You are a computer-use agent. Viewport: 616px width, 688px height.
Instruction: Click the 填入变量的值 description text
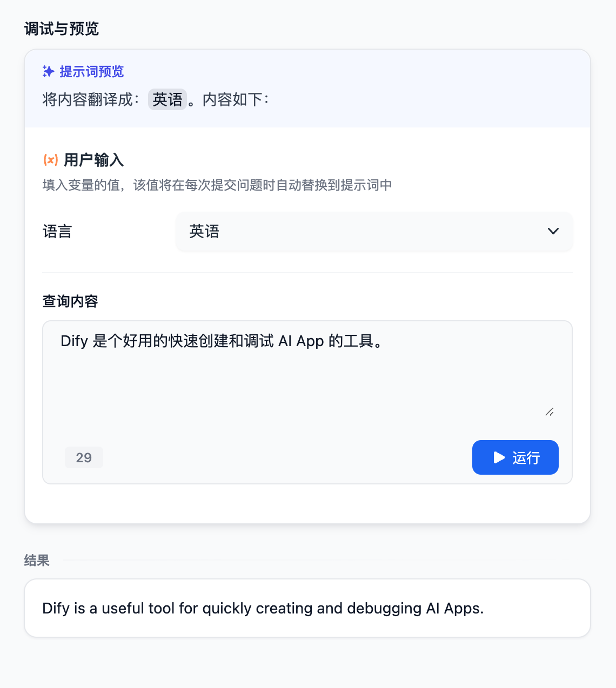pos(217,185)
